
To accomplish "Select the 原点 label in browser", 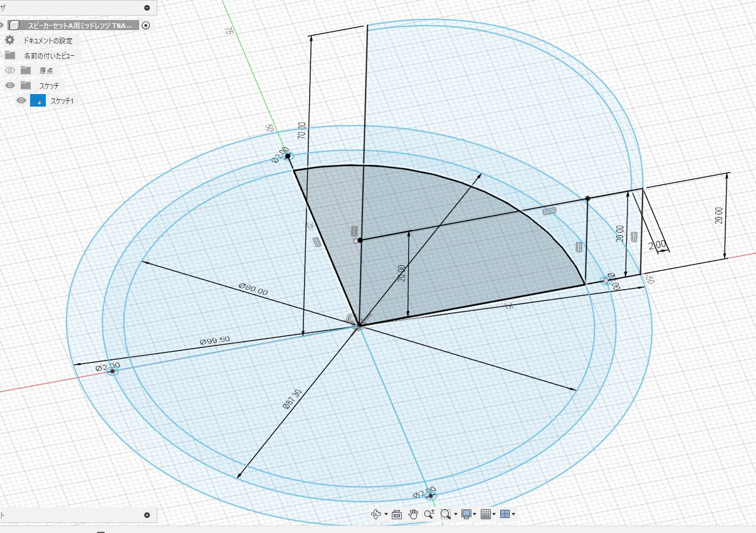I will pos(46,71).
